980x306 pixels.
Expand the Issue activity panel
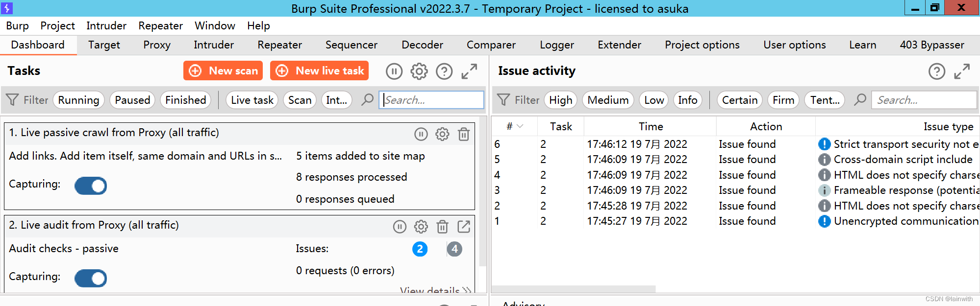click(962, 71)
